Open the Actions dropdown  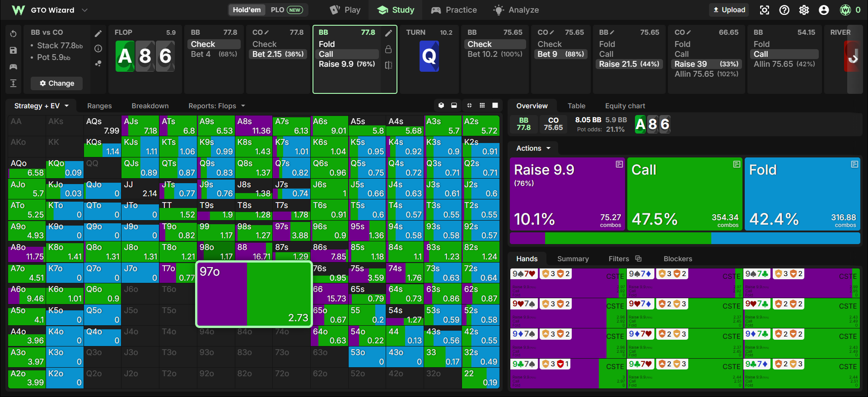[533, 148]
